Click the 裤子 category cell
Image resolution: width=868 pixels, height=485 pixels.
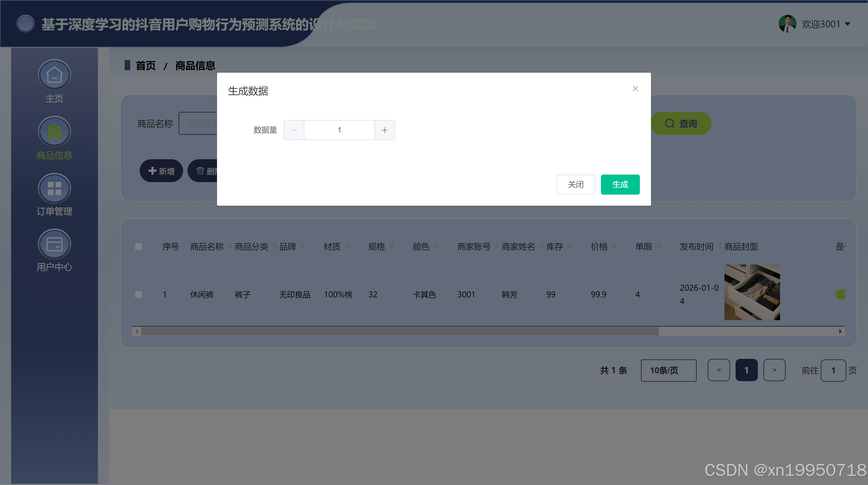pyautogui.click(x=243, y=295)
